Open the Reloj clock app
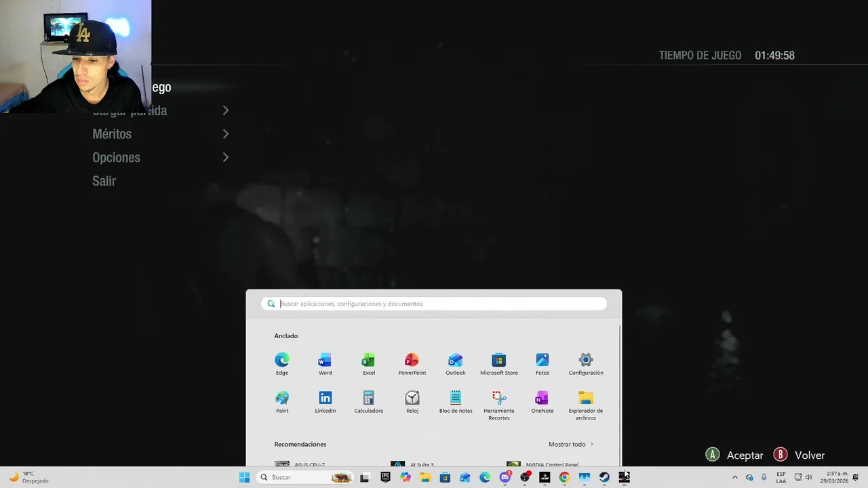The image size is (868, 488). pos(412,402)
